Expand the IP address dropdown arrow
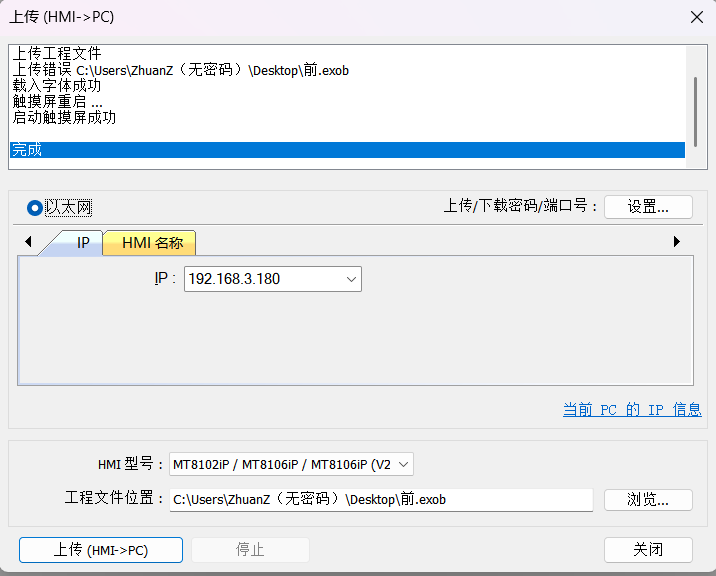The height and width of the screenshot is (576, 716). click(x=351, y=280)
